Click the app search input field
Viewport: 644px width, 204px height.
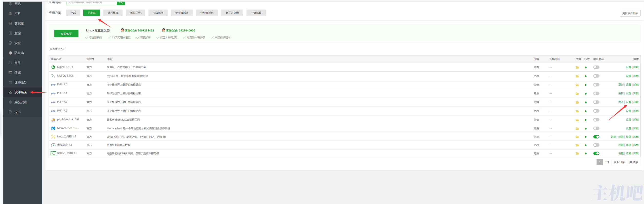[92, 3]
